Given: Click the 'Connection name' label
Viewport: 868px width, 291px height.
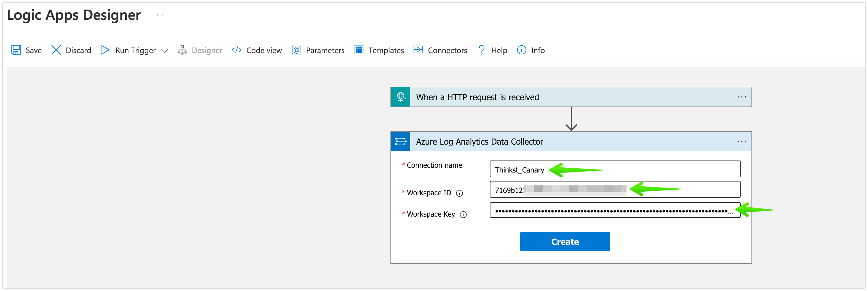Looking at the screenshot, I should coord(434,165).
